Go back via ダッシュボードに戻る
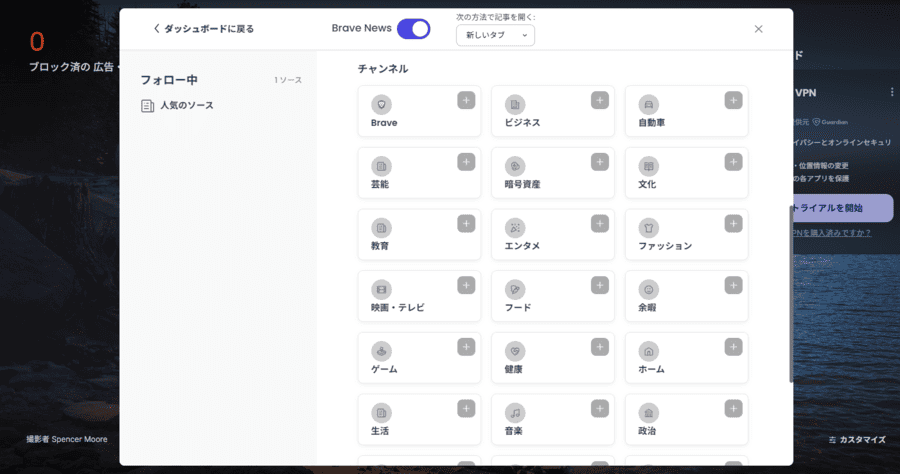Viewport: 900px width, 474px height. 204,29
